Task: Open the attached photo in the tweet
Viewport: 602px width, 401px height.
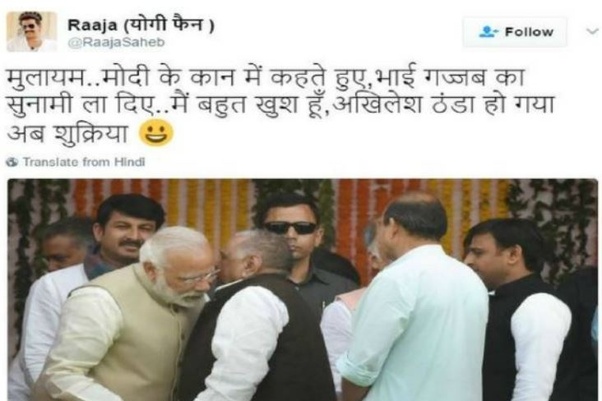Action: click(x=303, y=290)
